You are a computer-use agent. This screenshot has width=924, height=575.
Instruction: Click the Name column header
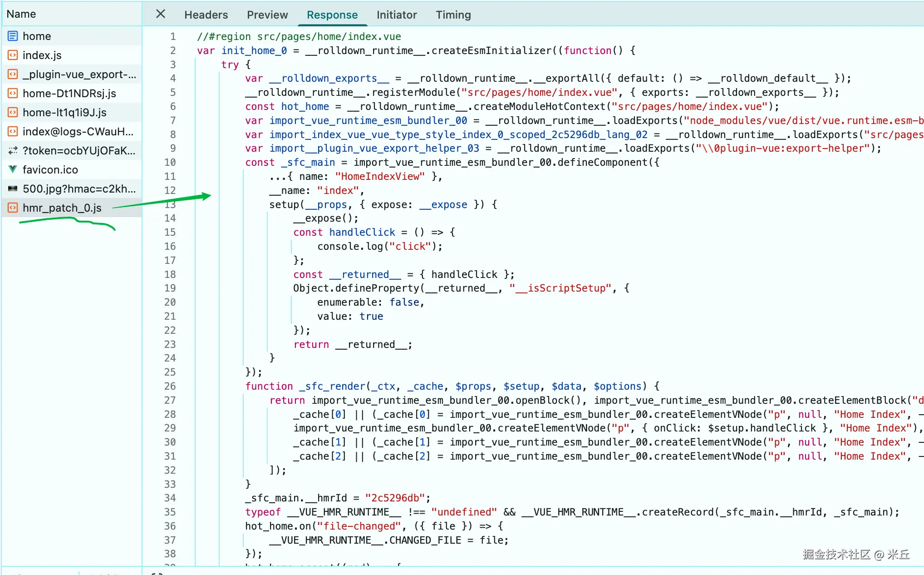[21, 14]
